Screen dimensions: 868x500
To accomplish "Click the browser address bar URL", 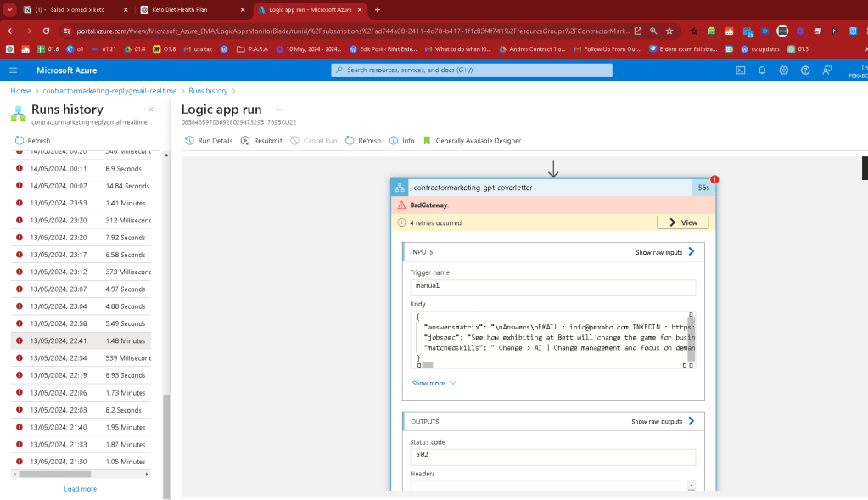I will (353, 31).
